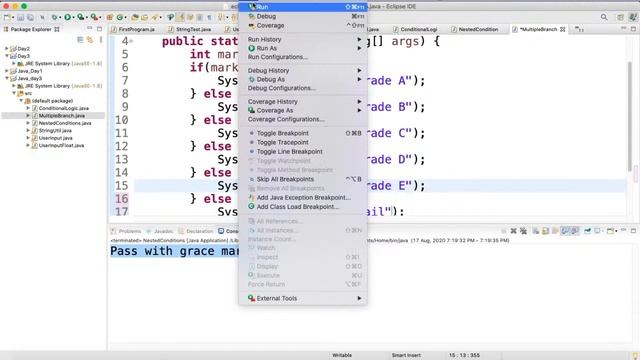Click the Open Type toolbar icon
The image size is (640, 360).
tap(135, 17)
